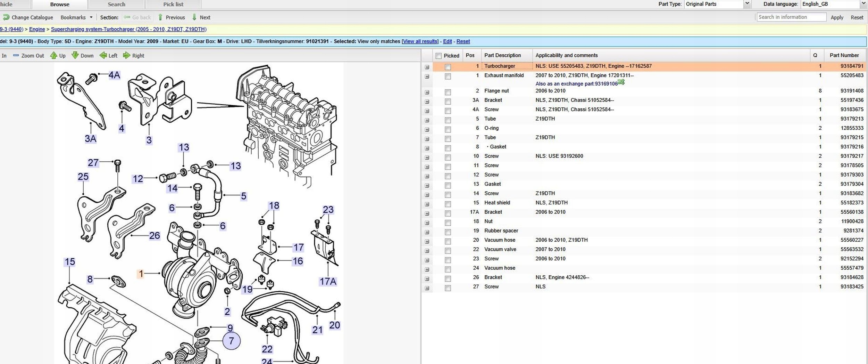Click the View all results link
This screenshot has height=364, width=868.
pos(420,41)
